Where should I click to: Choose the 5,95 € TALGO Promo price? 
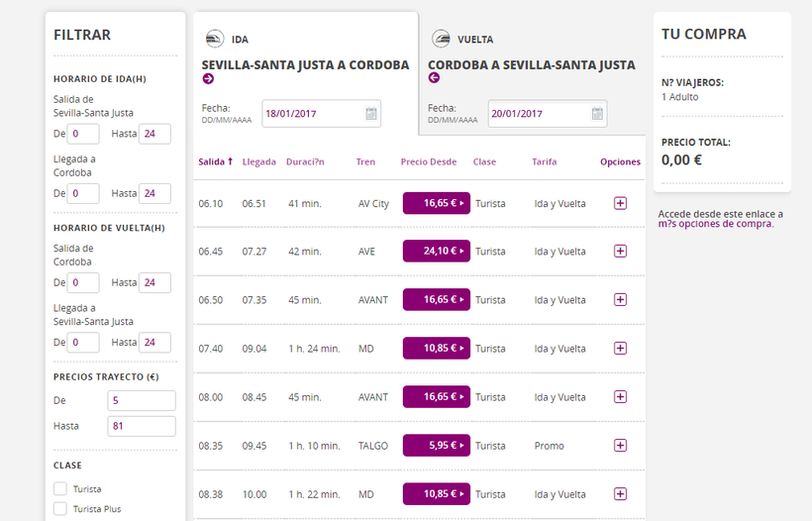tap(436, 446)
